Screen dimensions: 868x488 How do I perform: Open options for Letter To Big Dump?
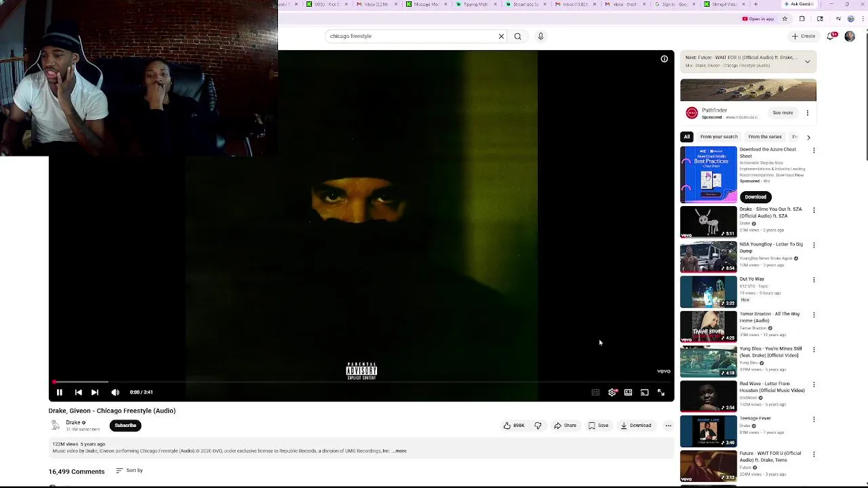click(814, 245)
